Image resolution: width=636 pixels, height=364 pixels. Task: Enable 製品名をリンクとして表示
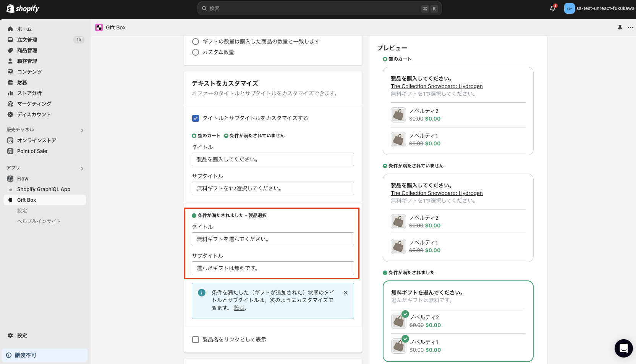pyautogui.click(x=196, y=340)
